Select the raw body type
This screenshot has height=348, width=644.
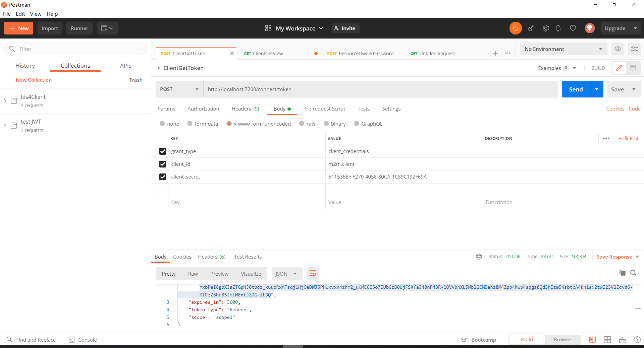pos(302,124)
